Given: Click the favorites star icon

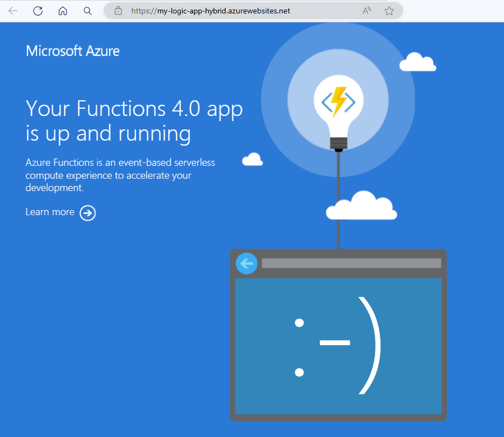Looking at the screenshot, I should point(389,11).
